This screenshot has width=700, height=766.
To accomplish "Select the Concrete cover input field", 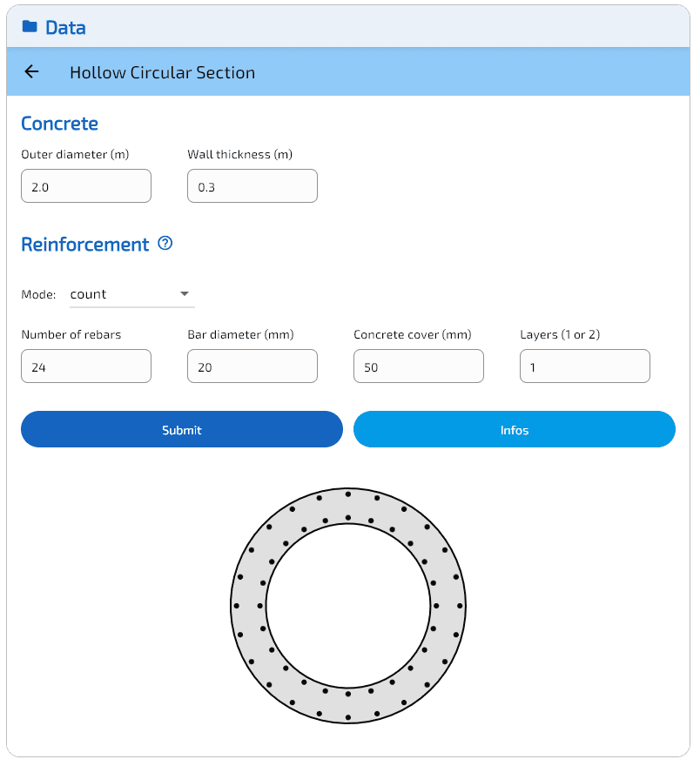I will coord(418,366).
